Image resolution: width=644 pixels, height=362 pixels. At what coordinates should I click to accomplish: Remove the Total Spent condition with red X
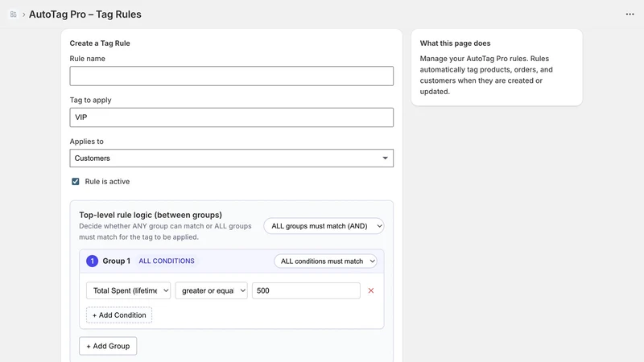(371, 290)
